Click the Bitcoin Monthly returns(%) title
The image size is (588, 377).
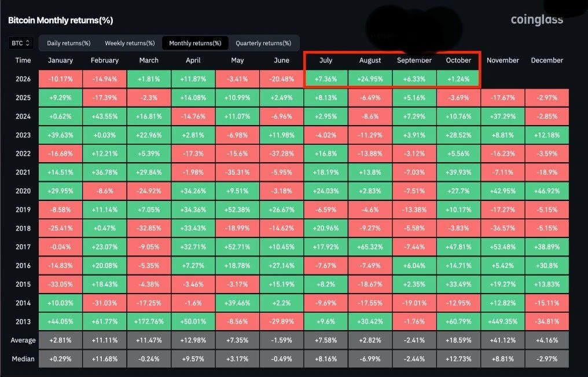(x=61, y=20)
